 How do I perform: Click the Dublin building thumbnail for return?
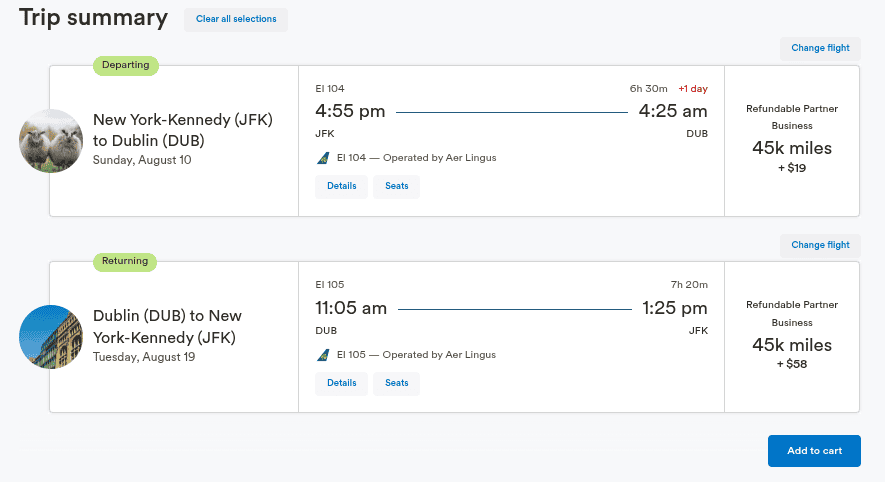51,336
